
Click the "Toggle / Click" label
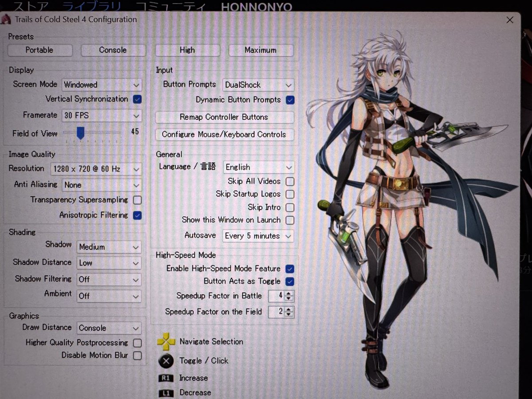204,361
